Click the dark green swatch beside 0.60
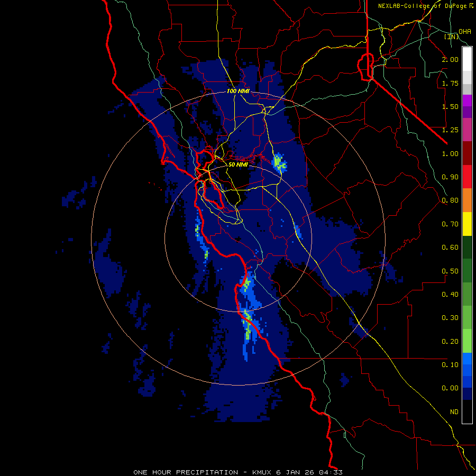The image size is (476, 476). 467,248
